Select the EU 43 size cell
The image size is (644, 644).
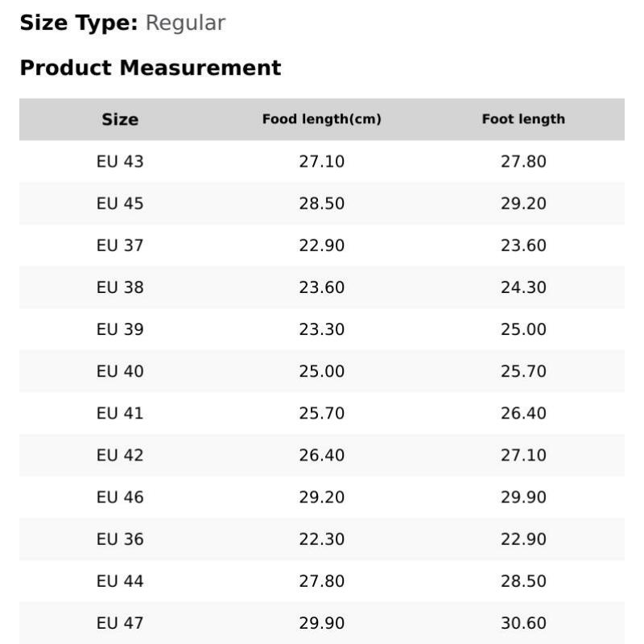tap(120, 161)
